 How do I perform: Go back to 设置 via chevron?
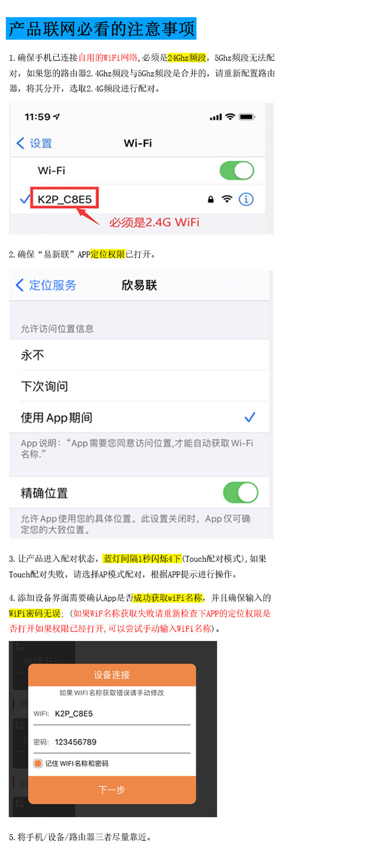[21, 143]
